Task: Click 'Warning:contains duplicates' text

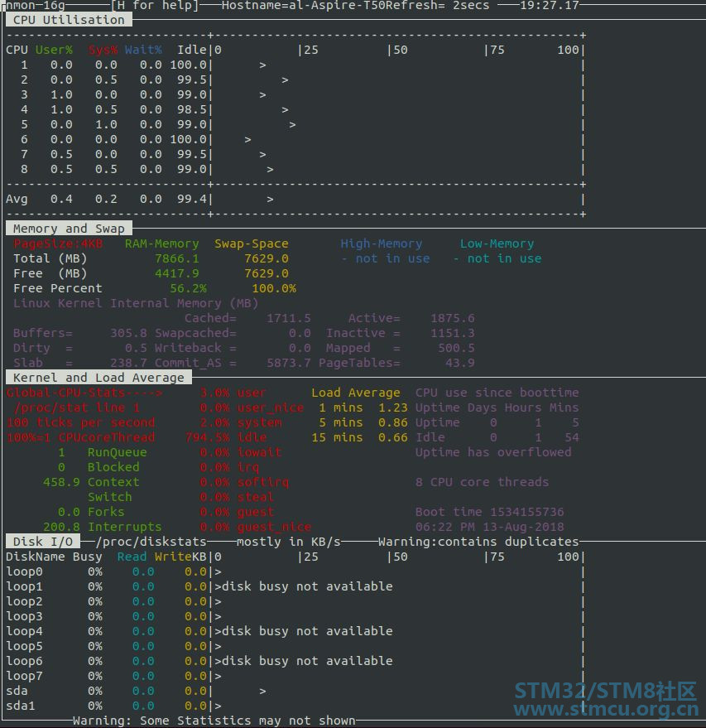Action: click(478, 542)
